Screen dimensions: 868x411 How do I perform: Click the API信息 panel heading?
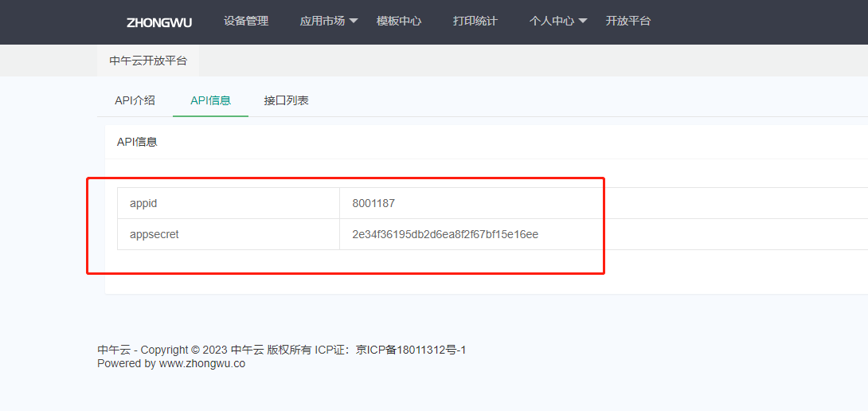(x=137, y=142)
